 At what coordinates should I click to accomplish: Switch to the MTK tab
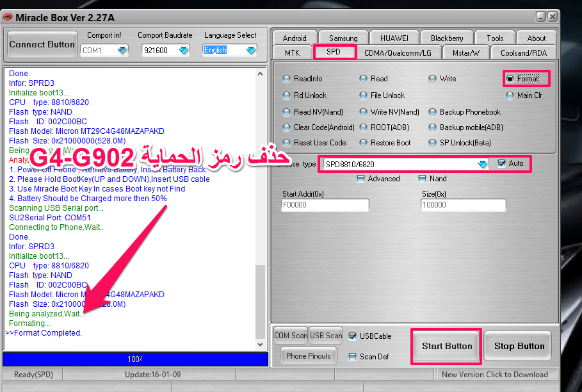[292, 53]
